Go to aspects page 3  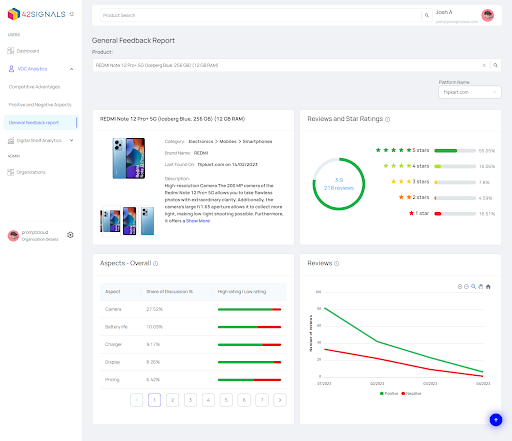(x=190, y=400)
